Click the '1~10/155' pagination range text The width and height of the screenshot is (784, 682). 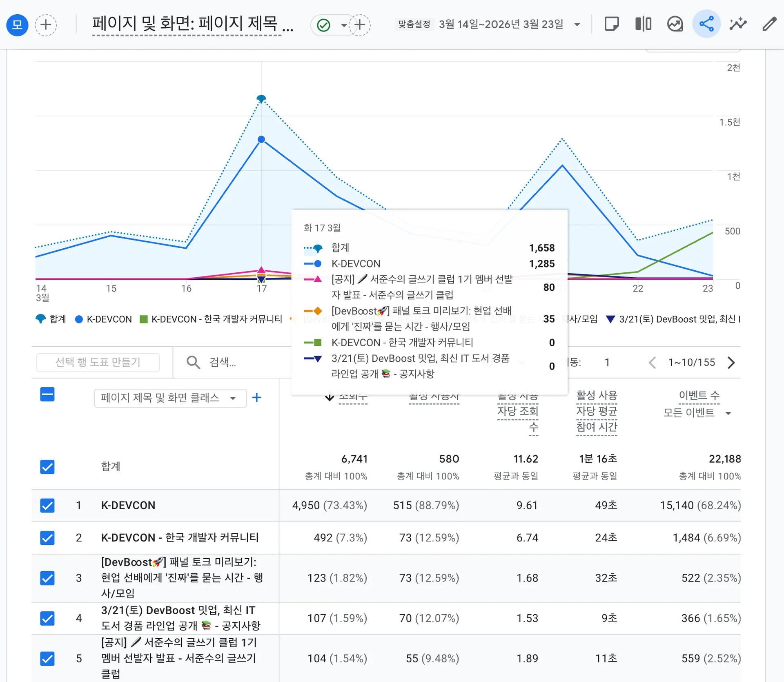(692, 362)
